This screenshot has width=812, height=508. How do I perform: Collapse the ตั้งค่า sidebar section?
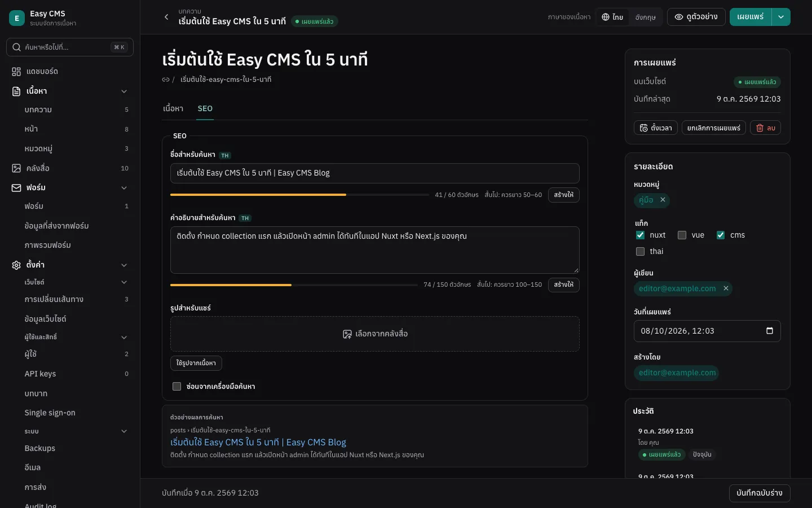(124, 265)
